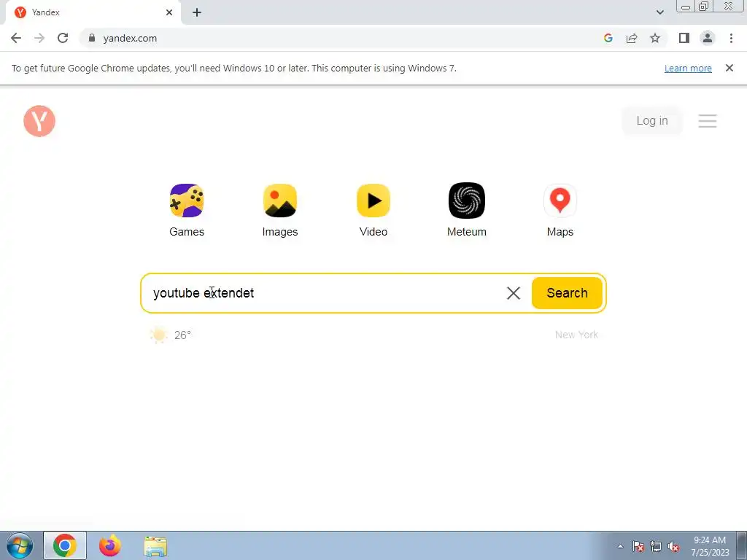This screenshot has height=560, width=747.
Task: Reload the page with the refresh icon
Action: tap(63, 38)
